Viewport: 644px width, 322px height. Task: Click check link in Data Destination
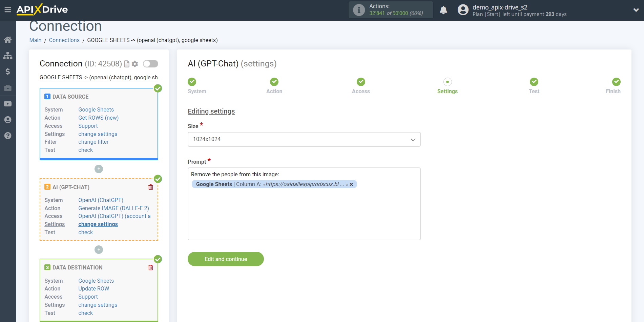coord(85,313)
